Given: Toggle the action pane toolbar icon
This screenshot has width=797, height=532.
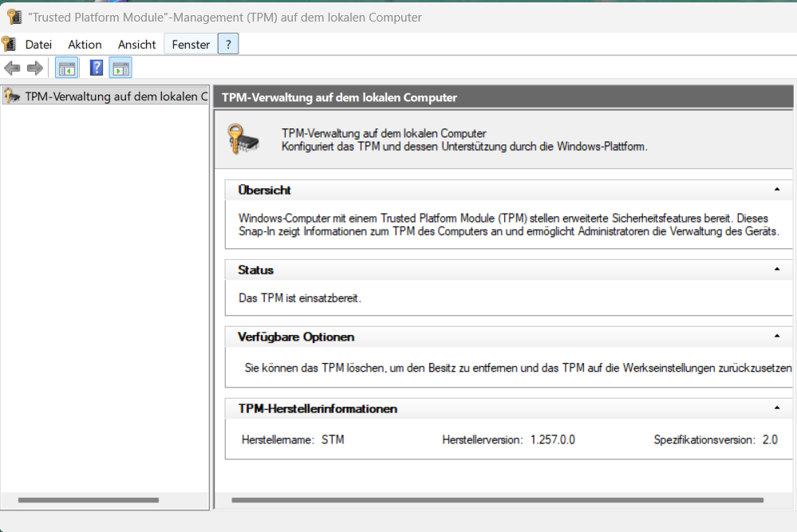Looking at the screenshot, I should (x=120, y=69).
